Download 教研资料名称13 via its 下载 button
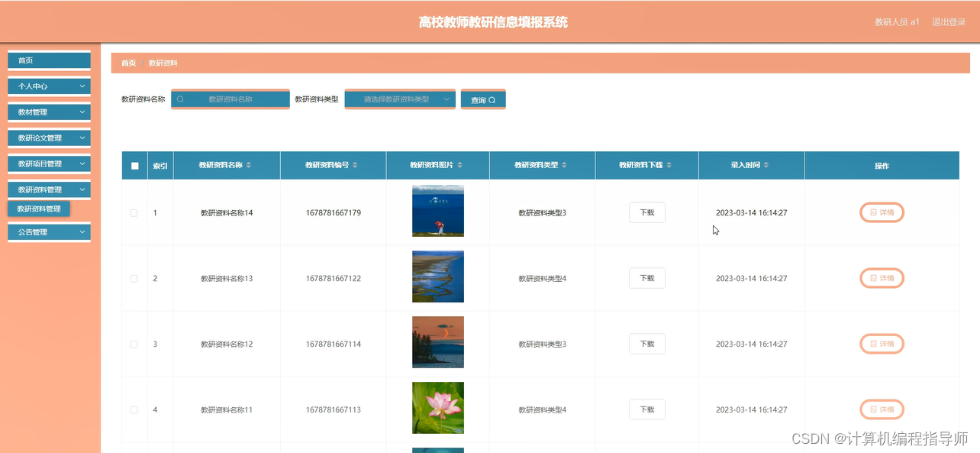This screenshot has height=453, width=980. point(646,278)
